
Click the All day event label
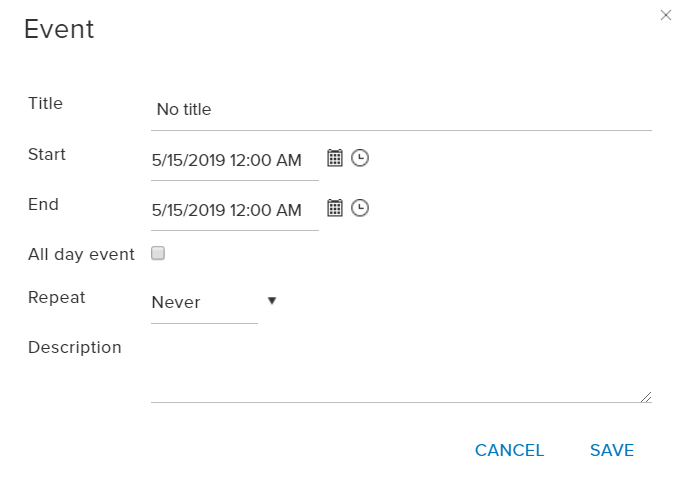pyautogui.click(x=81, y=254)
